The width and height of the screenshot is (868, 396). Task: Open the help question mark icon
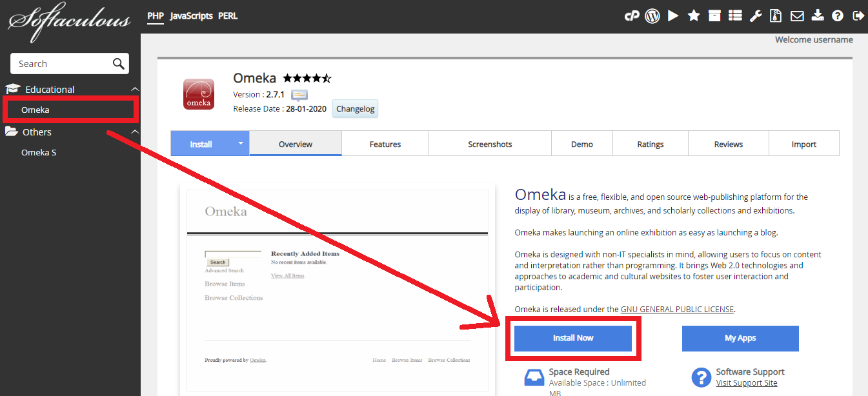pyautogui.click(x=838, y=16)
